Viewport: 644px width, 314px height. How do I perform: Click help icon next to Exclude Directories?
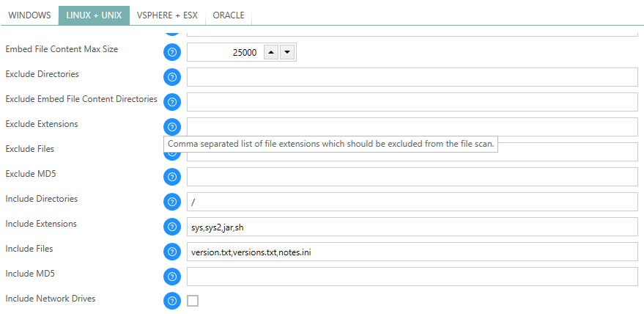tap(172, 77)
